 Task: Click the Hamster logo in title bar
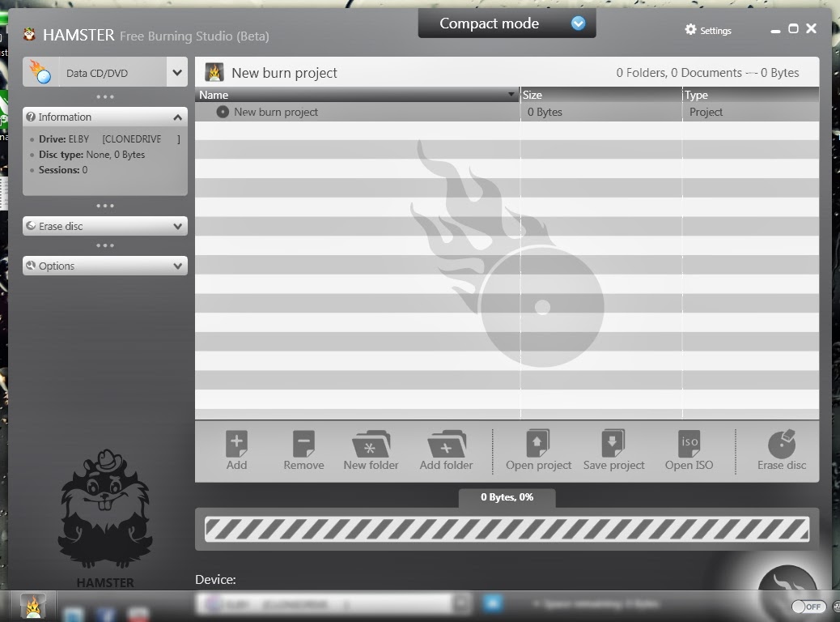29,35
